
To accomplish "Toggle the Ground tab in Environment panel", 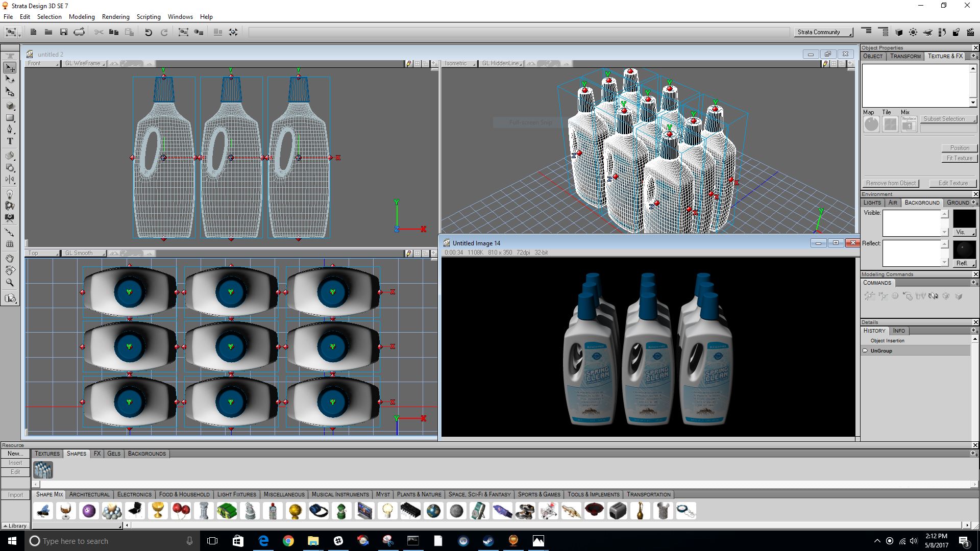I will point(959,203).
